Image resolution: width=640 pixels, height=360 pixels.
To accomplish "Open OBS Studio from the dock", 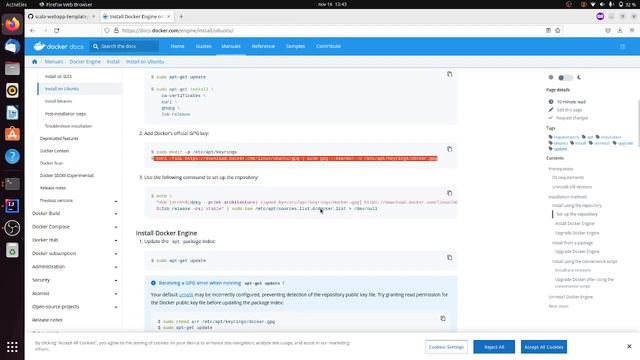I will coord(12,228).
